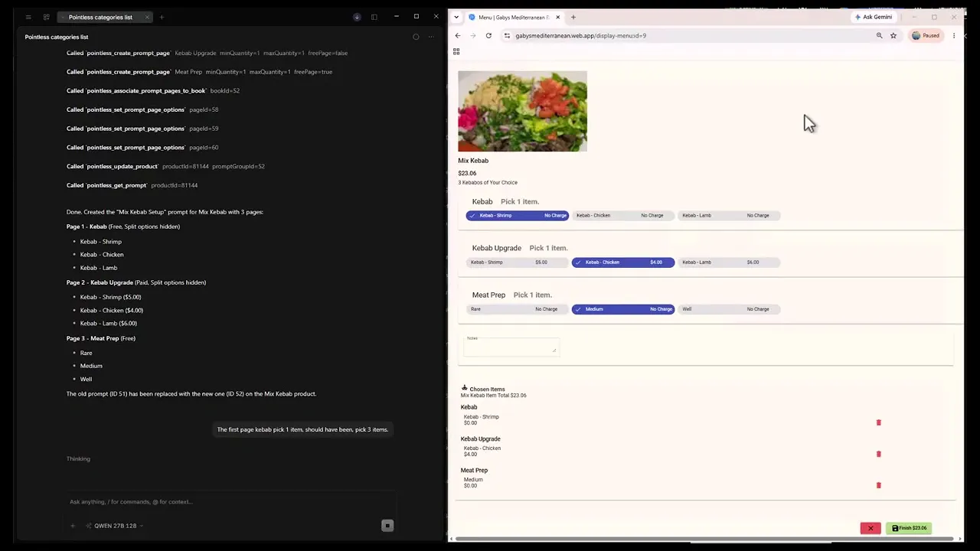The height and width of the screenshot is (551, 980).
Task: Toggle the side panel icon in chat app
Action: [x=374, y=17]
